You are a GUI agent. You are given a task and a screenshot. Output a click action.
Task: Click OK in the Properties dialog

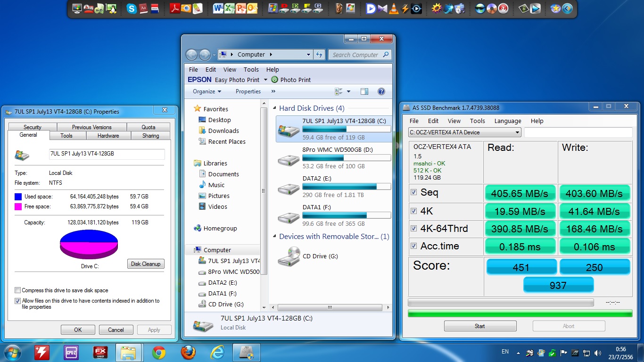[x=78, y=330]
